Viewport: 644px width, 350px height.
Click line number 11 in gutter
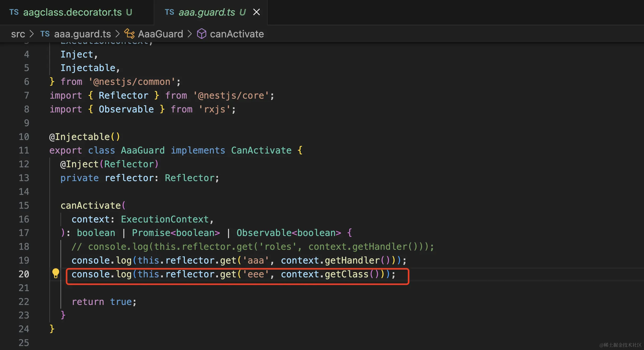[x=24, y=150]
